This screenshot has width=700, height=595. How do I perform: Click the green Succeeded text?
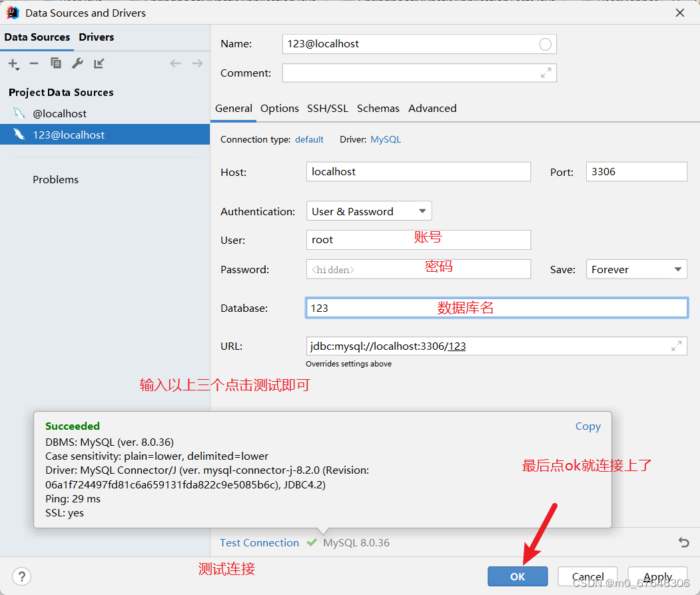73,426
